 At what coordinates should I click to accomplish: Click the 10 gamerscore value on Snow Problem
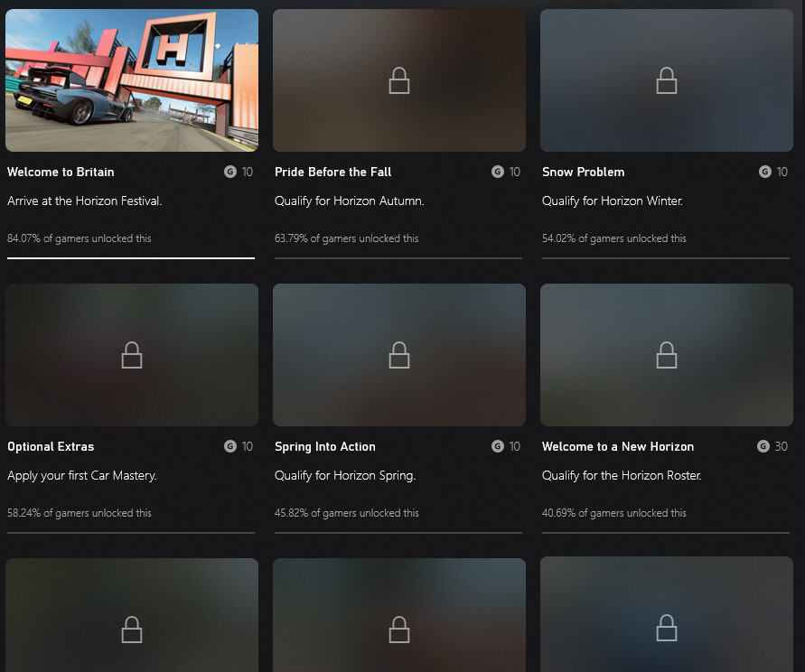click(782, 172)
